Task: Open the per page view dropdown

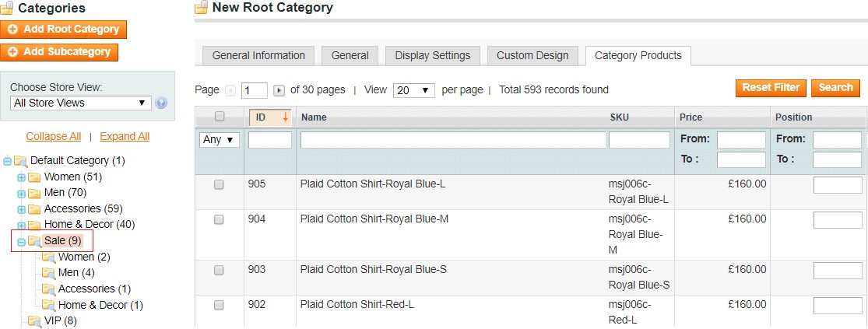Action: click(413, 90)
